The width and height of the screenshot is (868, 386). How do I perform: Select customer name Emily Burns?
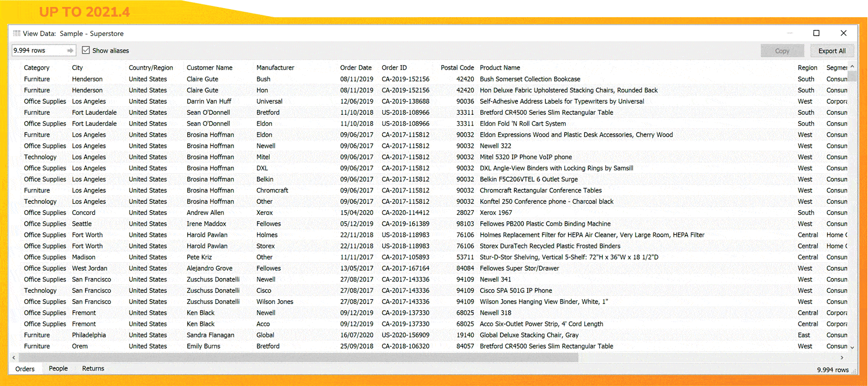203,346
